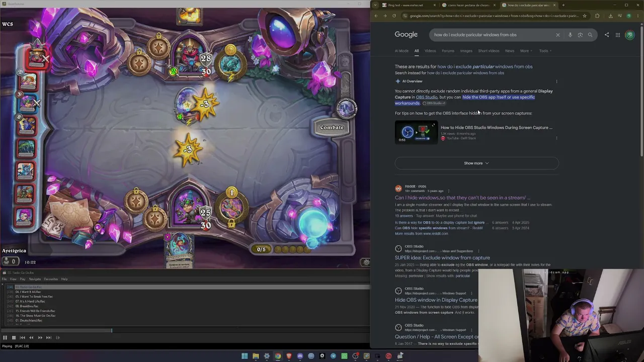Screen dimensions: 644x362
Task: Open 'Hide OBS window in Display Capture'
Action: coord(436,300)
